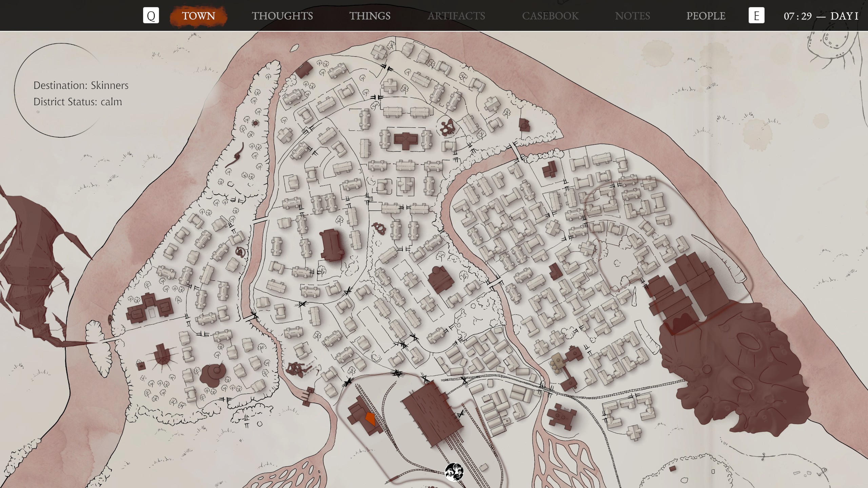Viewport: 868px width, 488px height.
Task: Click the spiral symbol in the western district
Action: 241,252
